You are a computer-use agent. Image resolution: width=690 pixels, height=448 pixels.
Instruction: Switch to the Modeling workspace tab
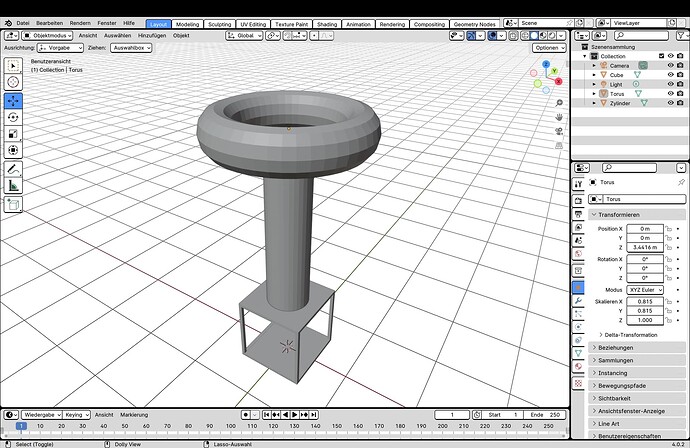click(x=187, y=24)
